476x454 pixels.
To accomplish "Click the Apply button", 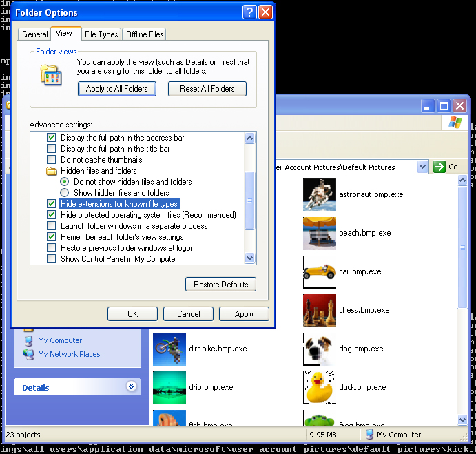I will point(244,313).
